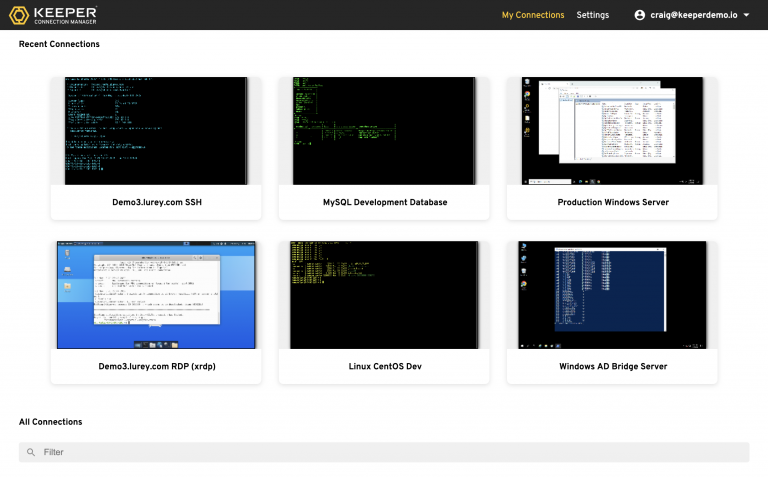The width and height of the screenshot is (768, 478).
Task: Click the Demo3.lurey.com SSH label
Action: click(x=156, y=202)
